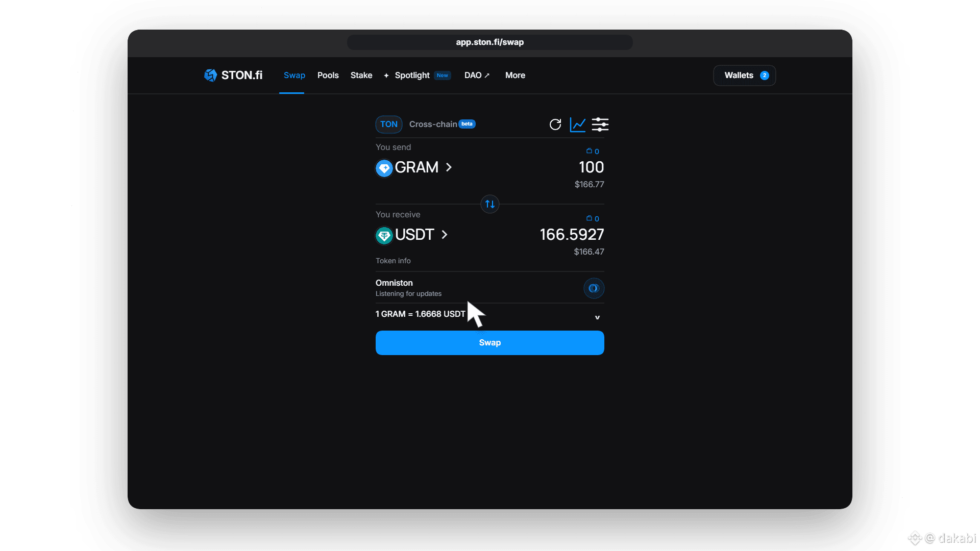Edit the receive amount 166.5927
Screen dimensions: 980x551
tap(572, 235)
